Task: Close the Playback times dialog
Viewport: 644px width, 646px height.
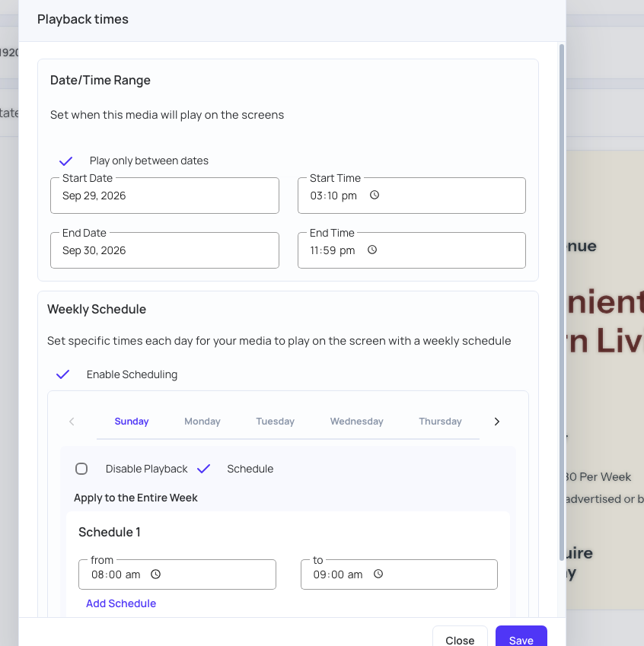Action: [x=460, y=637]
